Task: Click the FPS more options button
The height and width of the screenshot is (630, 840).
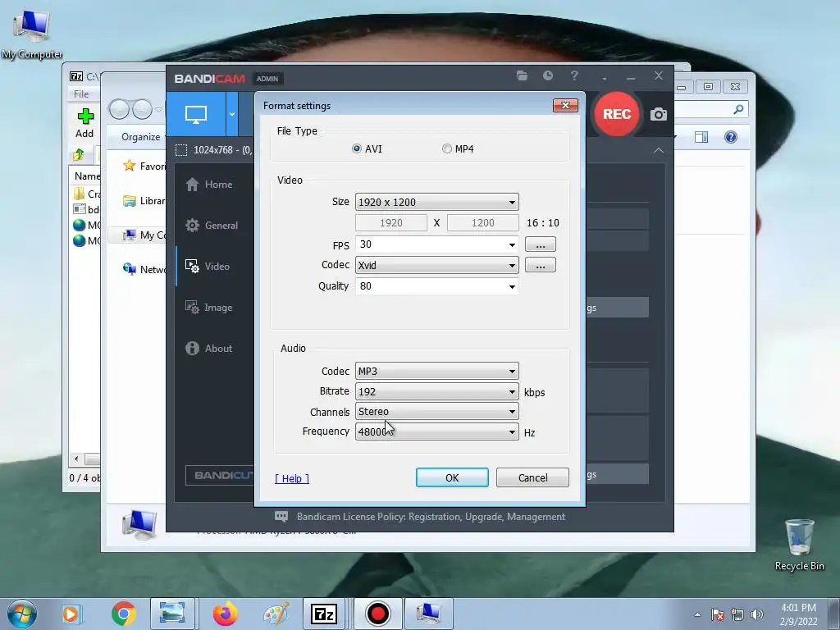Action: 540,244
